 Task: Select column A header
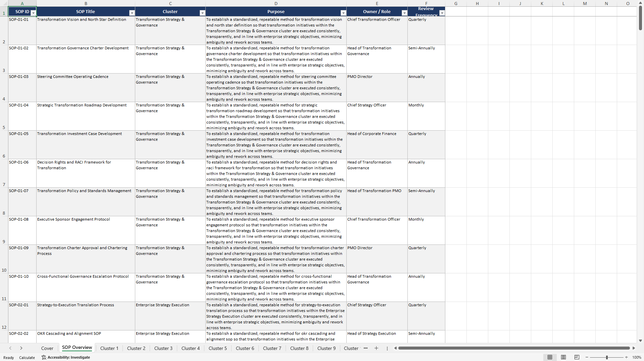point(22,3)
